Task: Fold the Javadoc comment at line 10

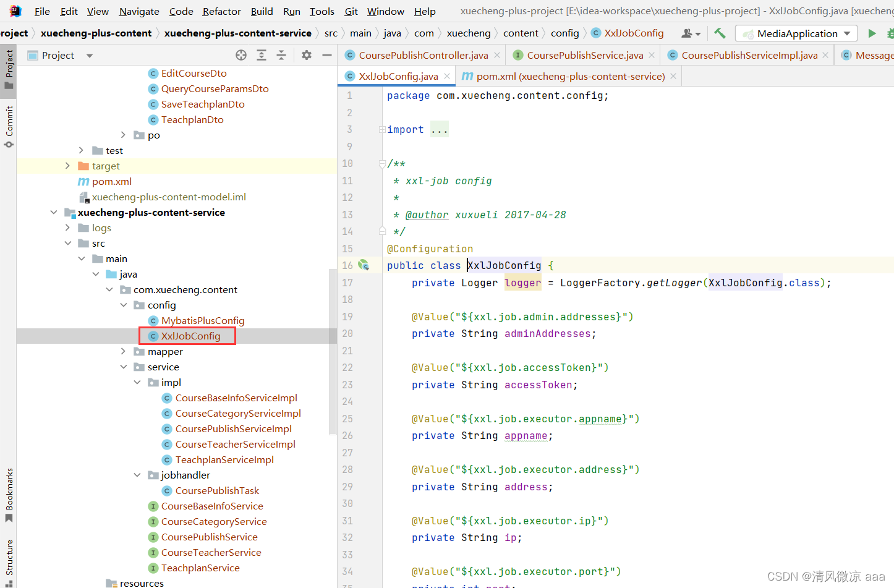Action: [382, 164]
